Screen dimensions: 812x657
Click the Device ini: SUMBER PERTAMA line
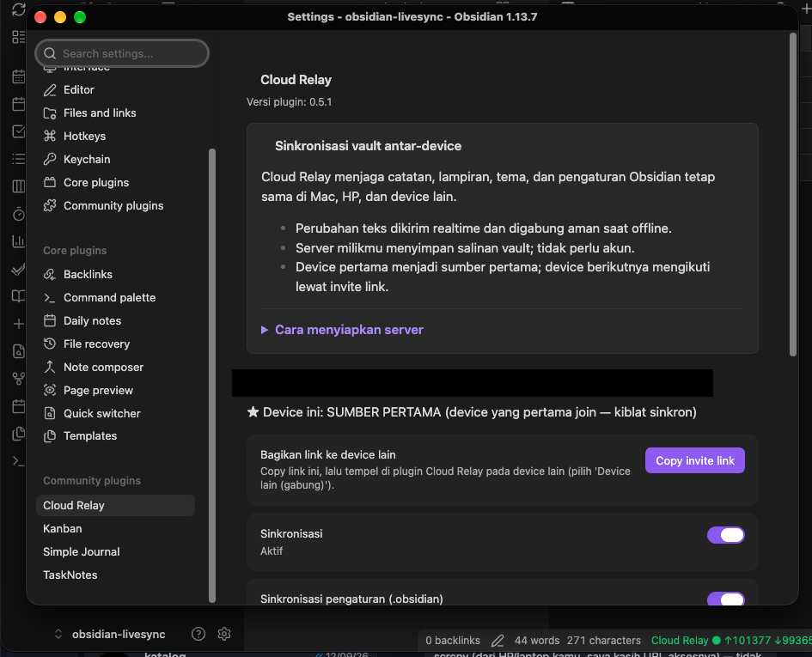(472, 412)
